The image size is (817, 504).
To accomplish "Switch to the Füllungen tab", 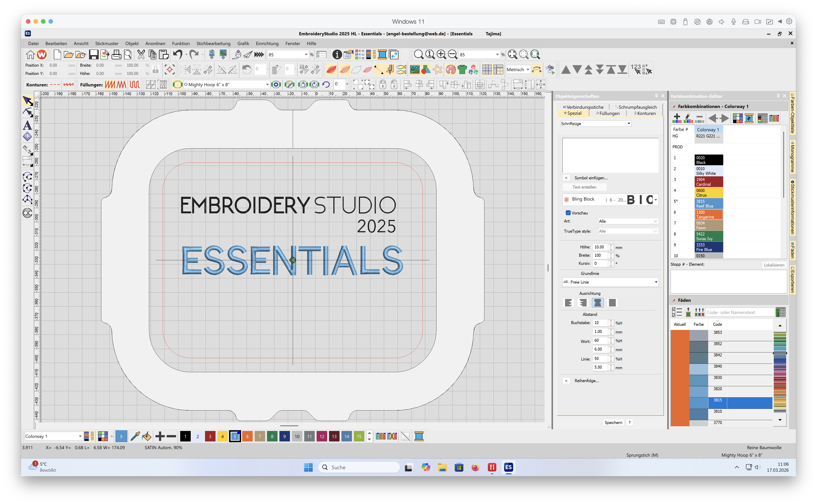I will point(608,113).
